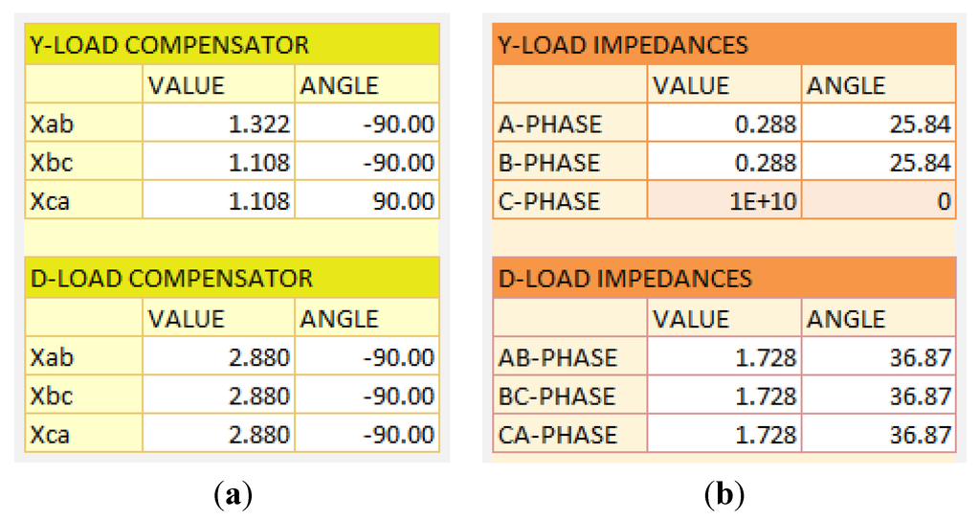Image resolution: width=980 pixels, height=521 pixels.
Task: Select the Y-LOAD IMPEDANCES header cell
Action: click(724, 45)
